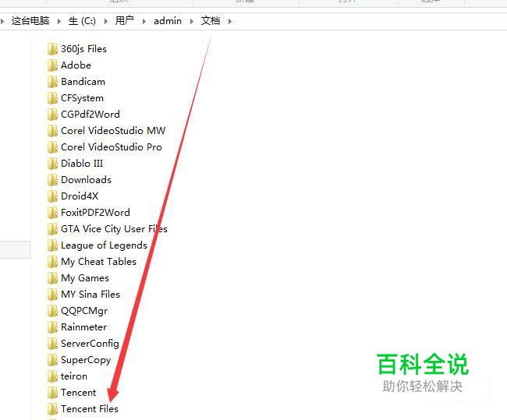Click 文档 breadcrumb segment
This screenshot has width=507, height=420.
(x=211, y=21)
